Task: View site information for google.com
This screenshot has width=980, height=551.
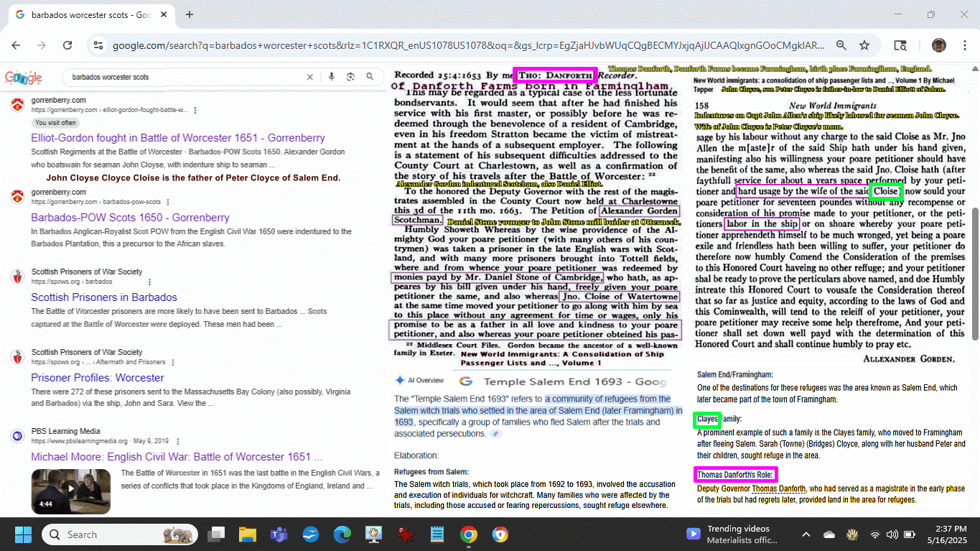Action: (98, 45)
